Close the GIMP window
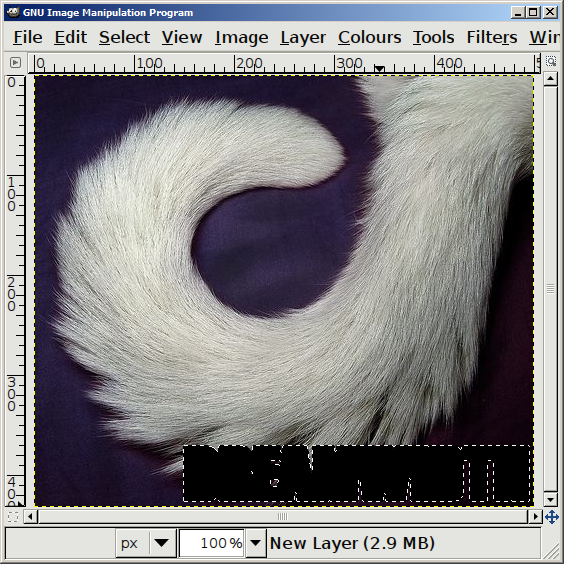 550,13
